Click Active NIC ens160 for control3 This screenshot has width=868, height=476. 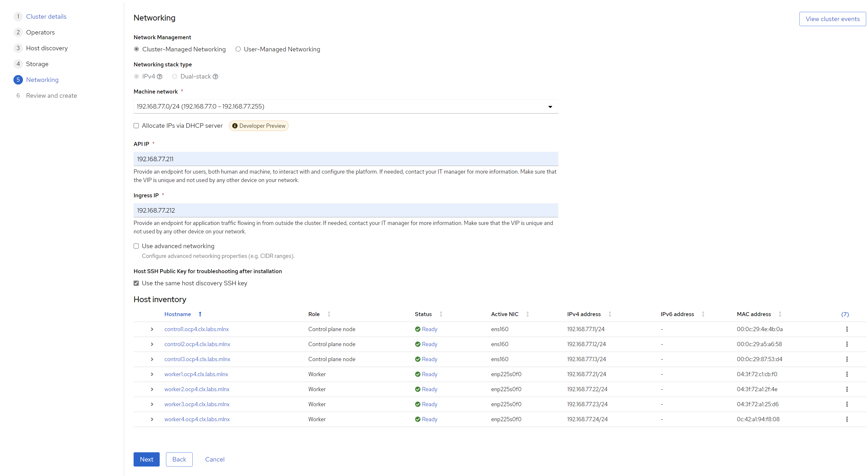click(499, 359)
